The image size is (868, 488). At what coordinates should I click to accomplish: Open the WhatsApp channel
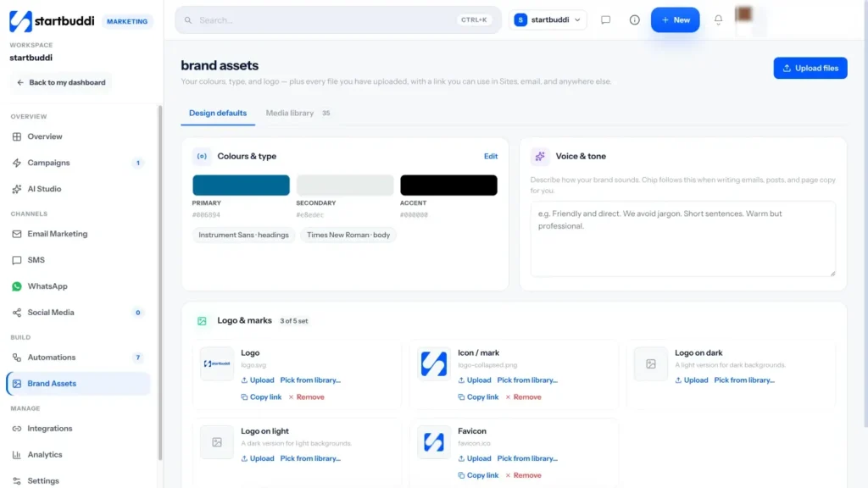pyautogui.click(x=78, y=286)
